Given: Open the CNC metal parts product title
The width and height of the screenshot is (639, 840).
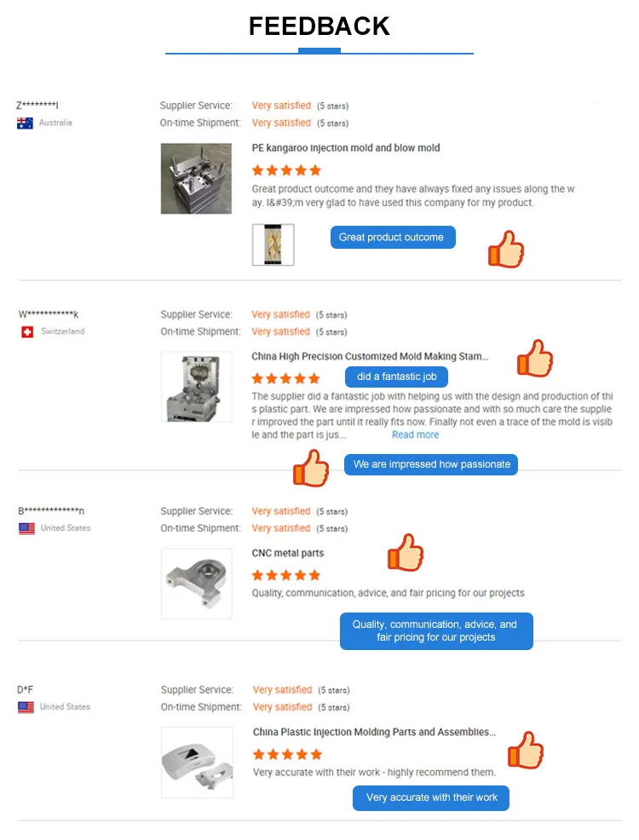Looking at the screenshot, I should 288,553.
